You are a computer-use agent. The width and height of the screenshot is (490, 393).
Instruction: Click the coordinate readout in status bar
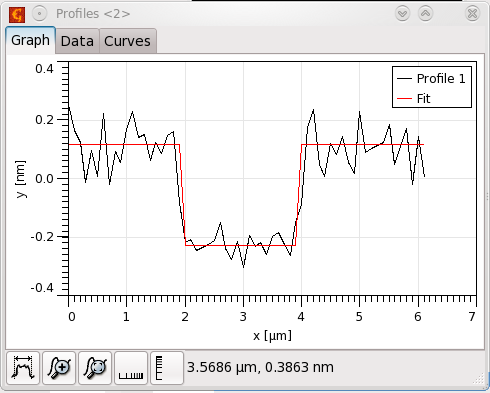tap(260, 367)
